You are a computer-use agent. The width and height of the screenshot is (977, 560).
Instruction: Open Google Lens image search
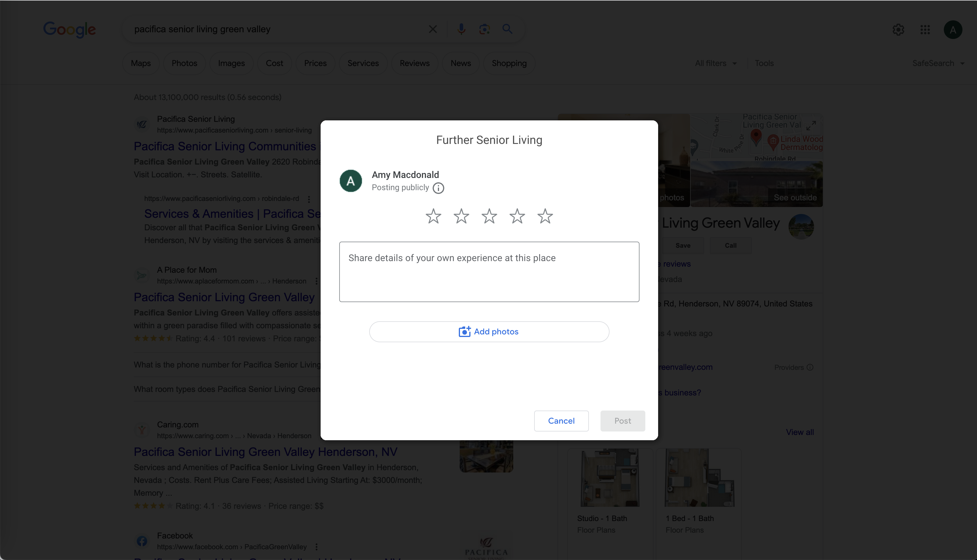tap(484, 29)
